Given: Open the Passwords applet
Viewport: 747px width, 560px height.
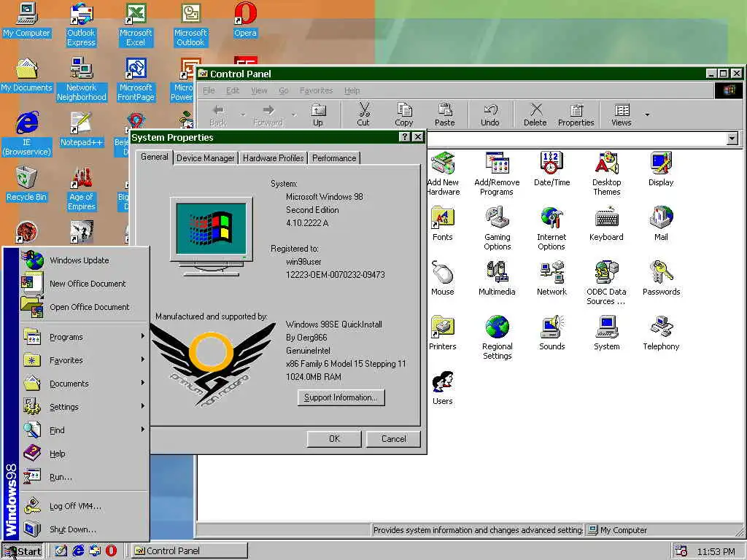Looking at the screenshot, I should click(x=661, y=279).
